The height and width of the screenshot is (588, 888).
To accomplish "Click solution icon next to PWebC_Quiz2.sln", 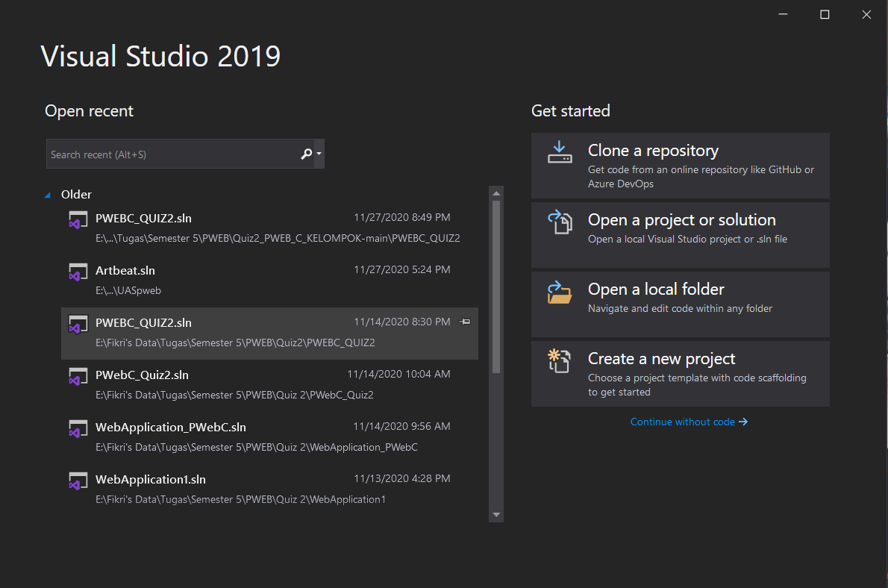I will (x=78, y=376).
